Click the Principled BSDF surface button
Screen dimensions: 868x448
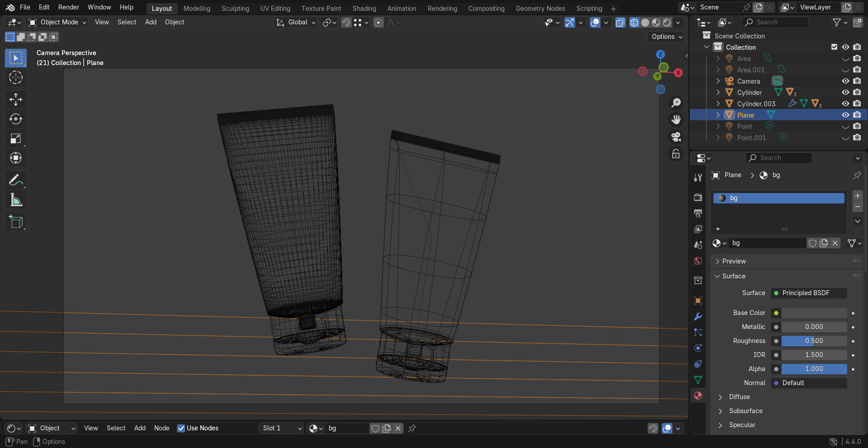809,293
